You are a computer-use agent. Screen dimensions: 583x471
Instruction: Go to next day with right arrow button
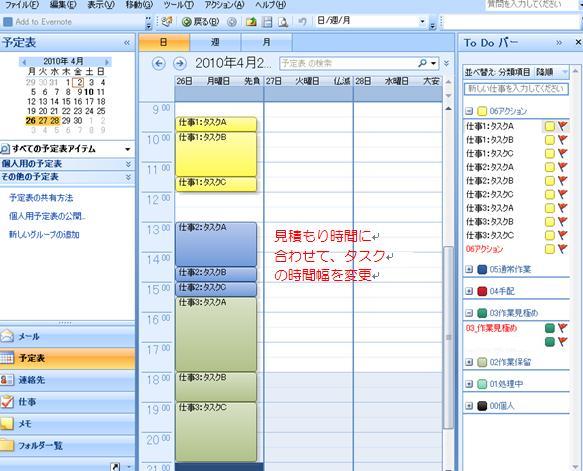[180, 64]
